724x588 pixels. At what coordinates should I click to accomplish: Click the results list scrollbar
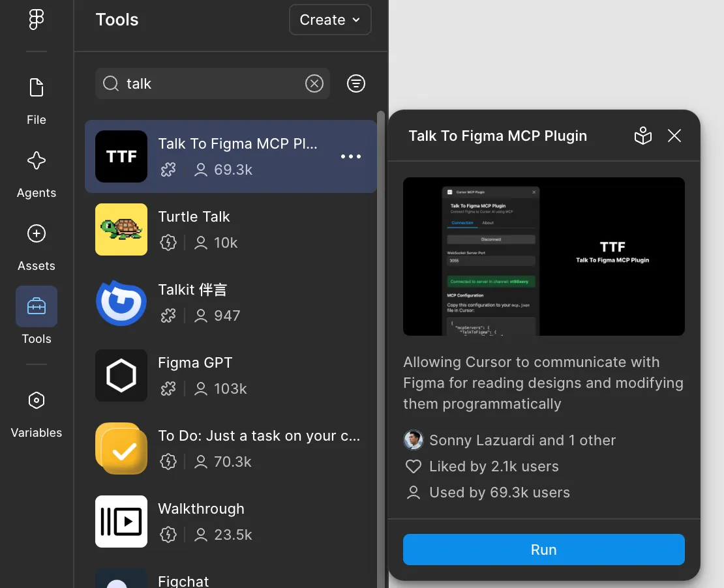[x=381, y=349]
